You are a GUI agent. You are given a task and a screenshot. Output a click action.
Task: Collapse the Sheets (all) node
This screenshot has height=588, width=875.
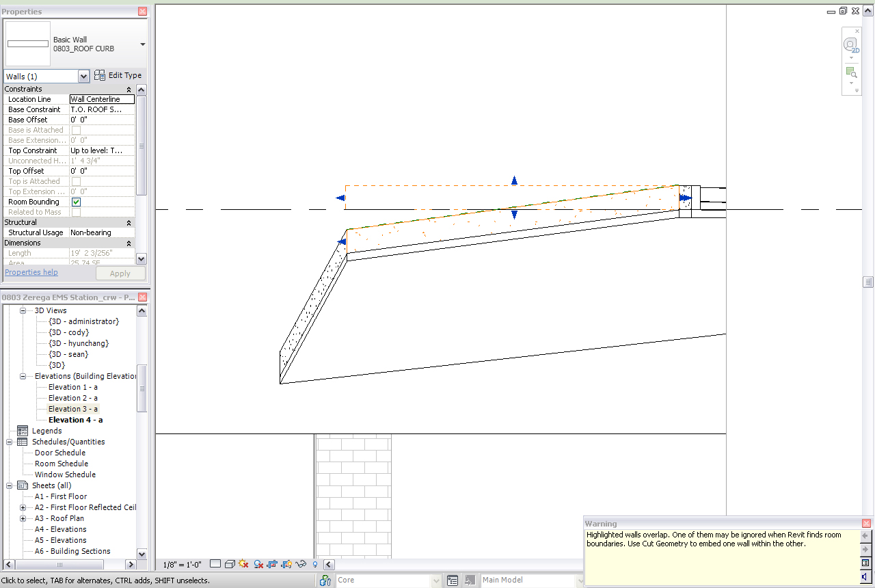tap(9, 485)
